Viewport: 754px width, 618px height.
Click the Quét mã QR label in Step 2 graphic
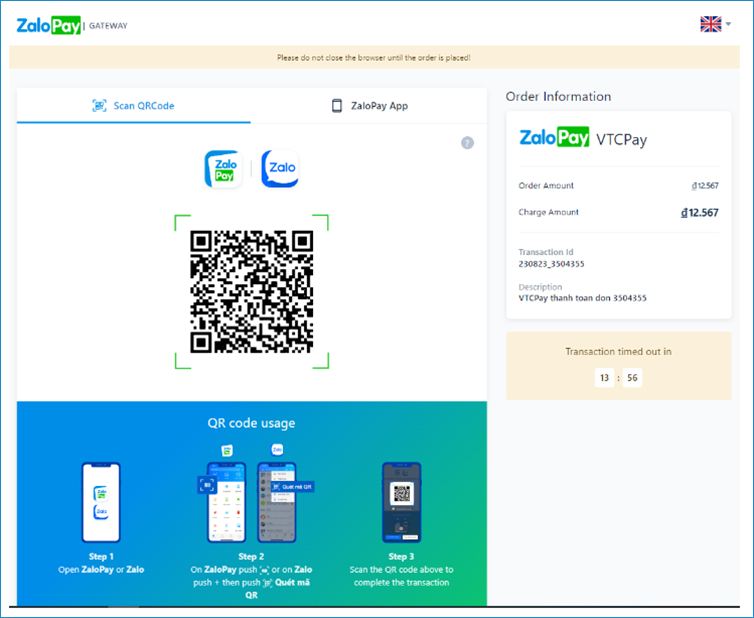click(x=292, y=487)
